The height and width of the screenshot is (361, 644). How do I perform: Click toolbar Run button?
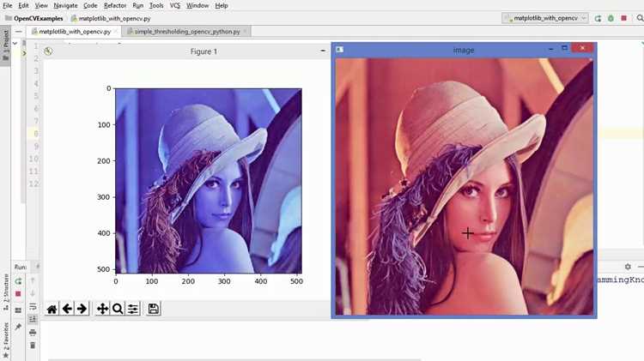click(x=598, y=19)
